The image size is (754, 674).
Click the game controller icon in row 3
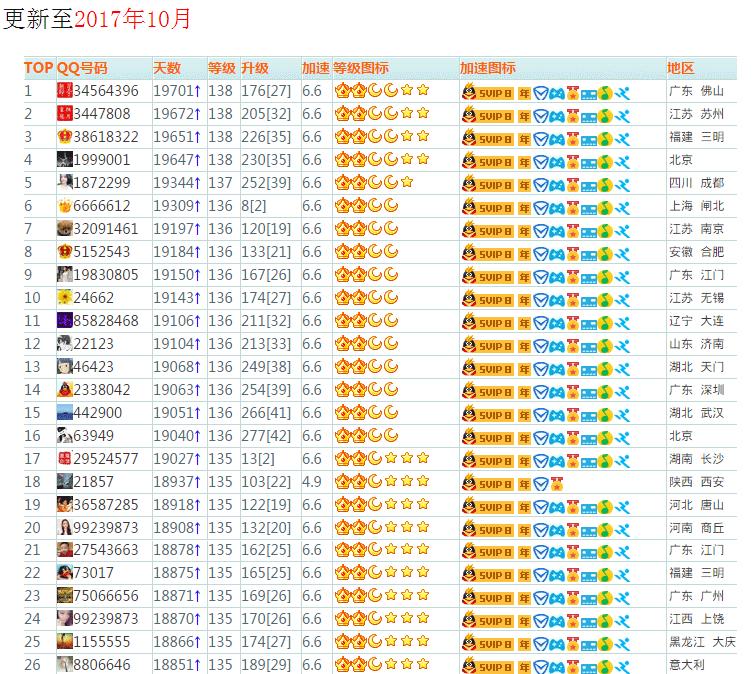pyautogui.click(x=557, y=137)
